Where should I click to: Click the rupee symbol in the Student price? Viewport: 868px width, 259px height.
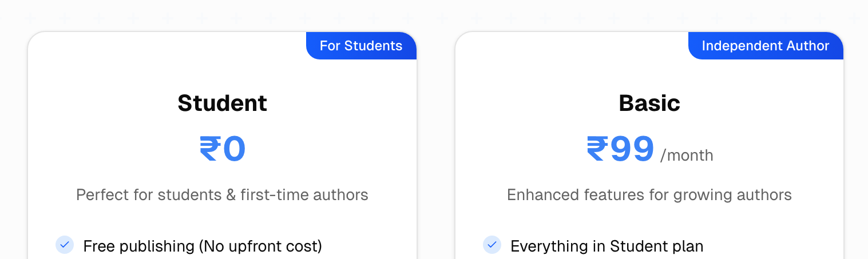[x=210, y=149]
